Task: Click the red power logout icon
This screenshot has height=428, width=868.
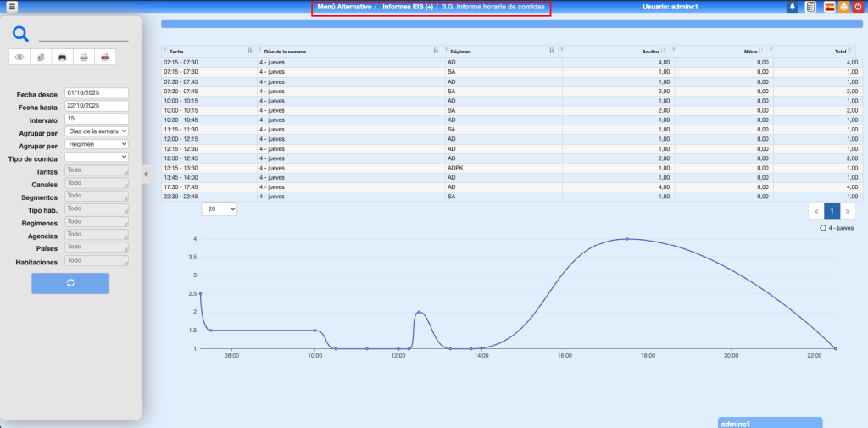Action: (859, 7)
